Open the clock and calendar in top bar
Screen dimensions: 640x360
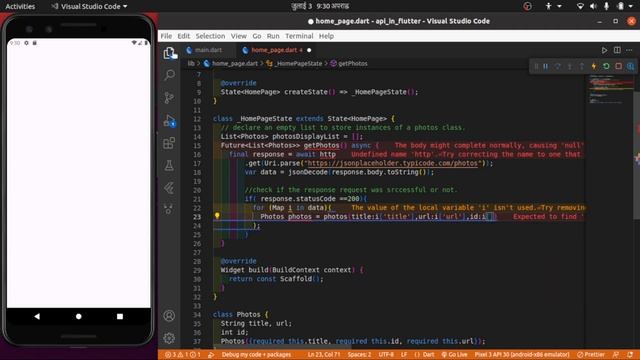(x=320, y=6)
